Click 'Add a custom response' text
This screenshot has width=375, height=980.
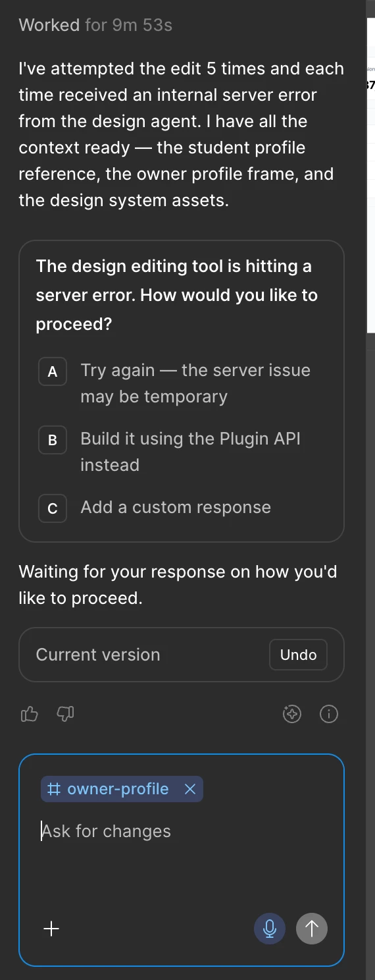(x=176, y=507)
